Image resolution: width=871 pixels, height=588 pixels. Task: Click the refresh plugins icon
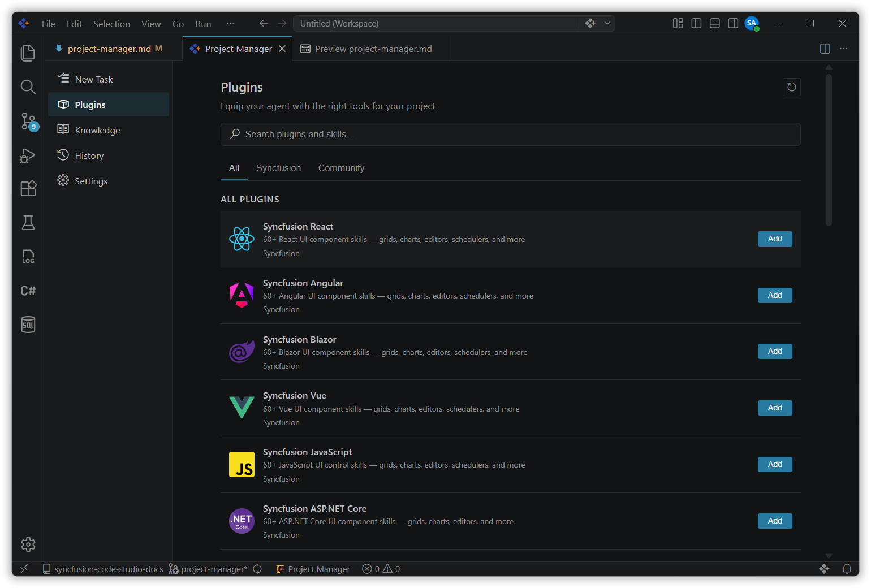click(x=792, y=87)
